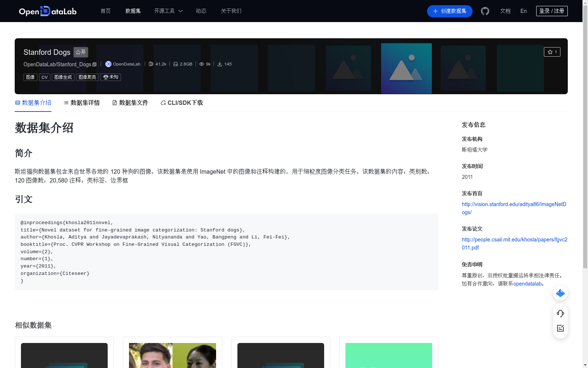Click the 登录 / 注册 button
The image size is (588, 368).
[552, 11]
